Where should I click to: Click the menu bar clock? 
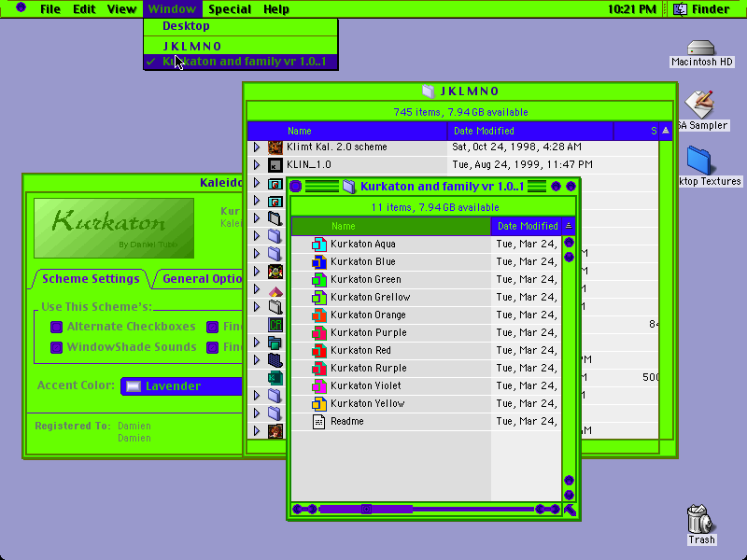632,9
